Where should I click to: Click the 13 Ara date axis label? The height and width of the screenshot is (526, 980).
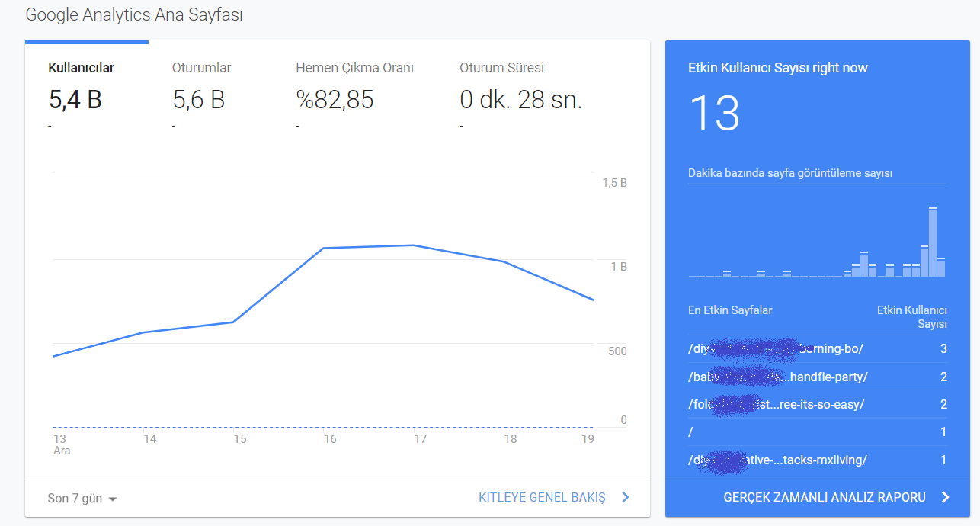coord(62,444)
